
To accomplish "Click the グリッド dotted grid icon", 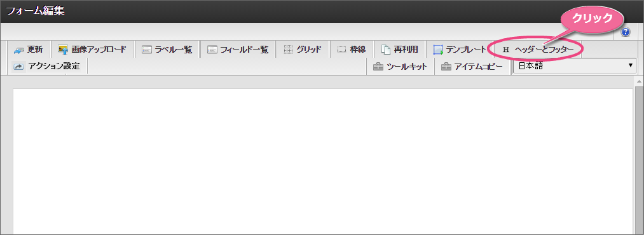I will tap(288, 50).
